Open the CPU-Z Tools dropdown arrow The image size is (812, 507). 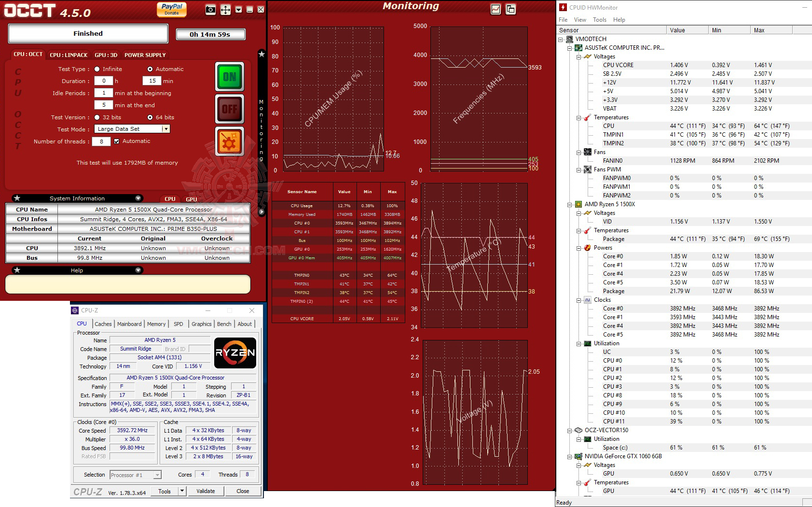coord(182,491)
